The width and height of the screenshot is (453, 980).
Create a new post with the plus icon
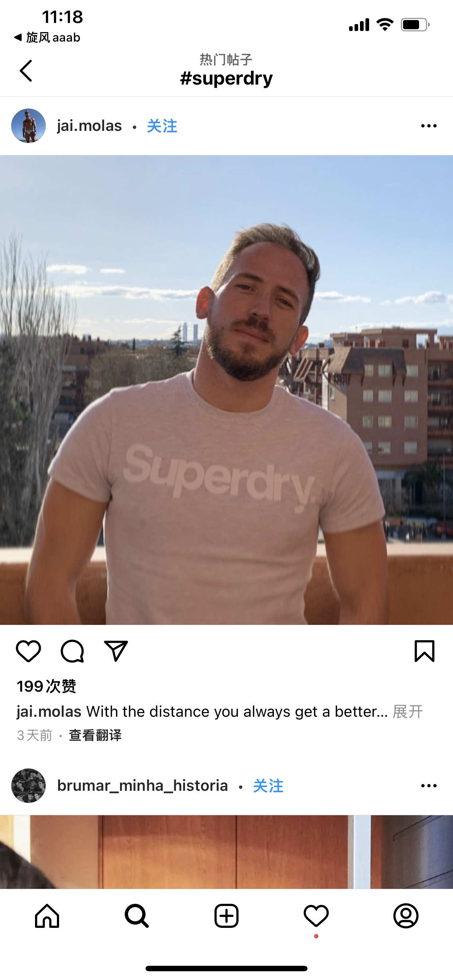(x=226, y=916)
